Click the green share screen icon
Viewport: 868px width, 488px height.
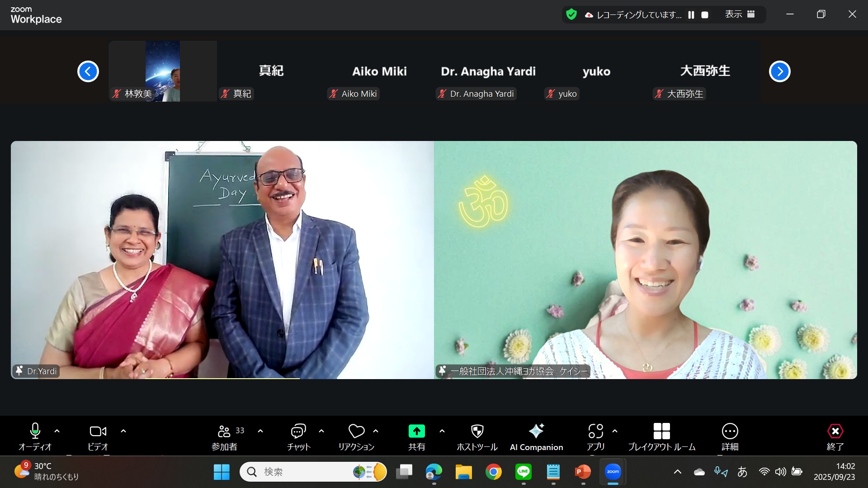(x=416, y=432)
